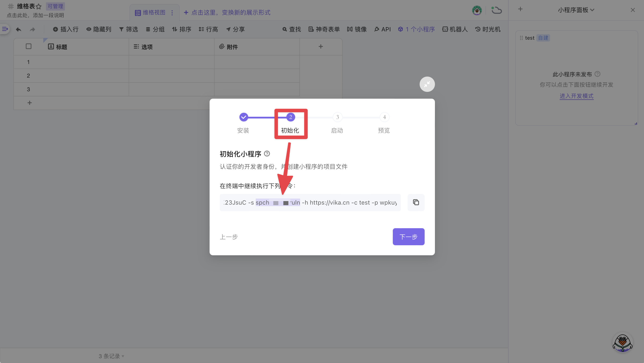Click 点击此处，添加一段说明 description
Image resolution: width=644 pixels, height=363 pixels.
pyautogui.click(x=35, y=15)
